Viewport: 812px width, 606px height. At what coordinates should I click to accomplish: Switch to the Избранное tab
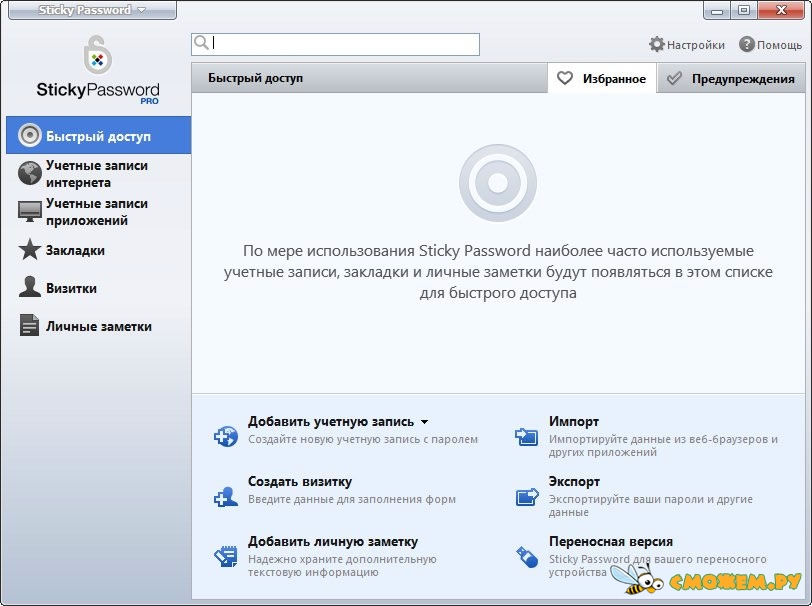(602, 78)
